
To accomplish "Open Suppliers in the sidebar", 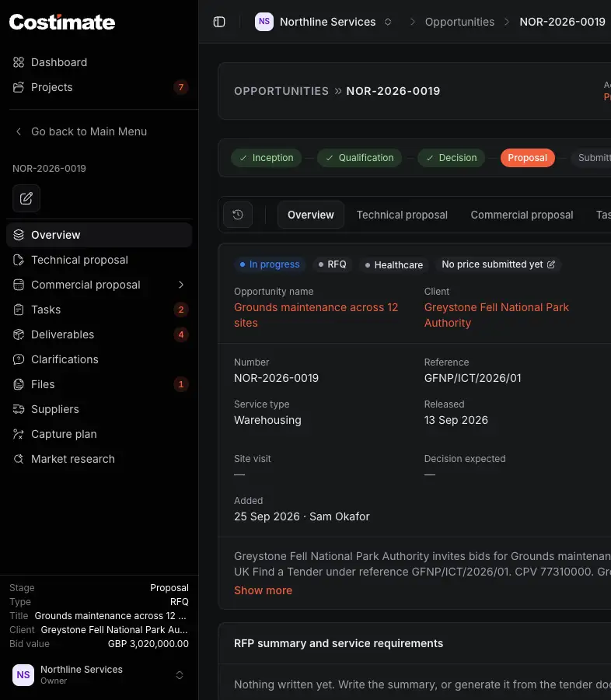I will 99,409.
